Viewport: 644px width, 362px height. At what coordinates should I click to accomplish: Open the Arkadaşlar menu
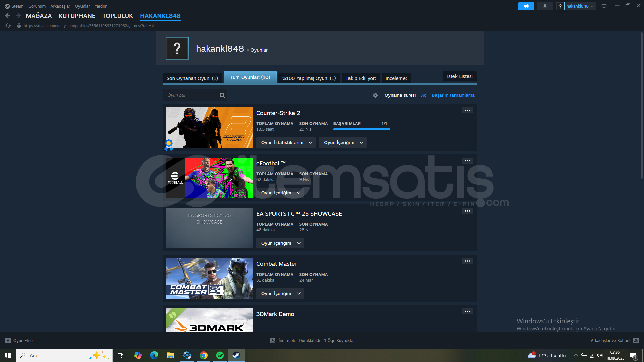(x=60, y=6)
